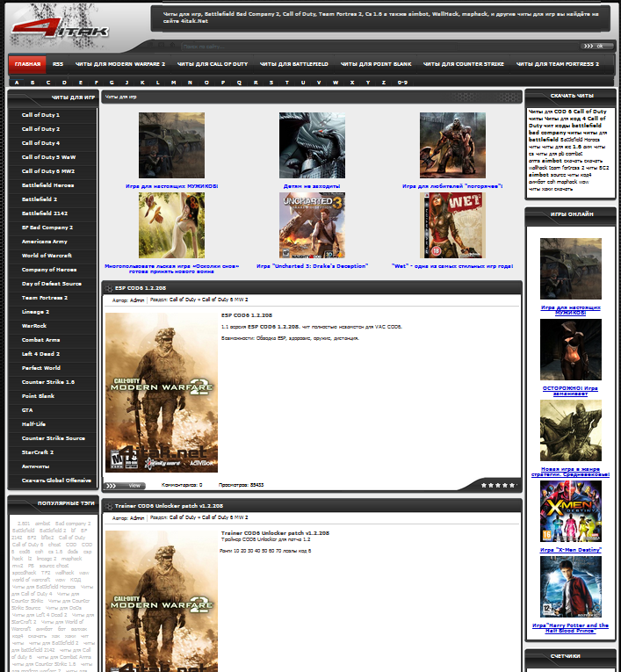The width and height of the screenshot is (621, 672).
Task: Open Читы для Modern Warfare 2 menu
Action: (120, 64)
